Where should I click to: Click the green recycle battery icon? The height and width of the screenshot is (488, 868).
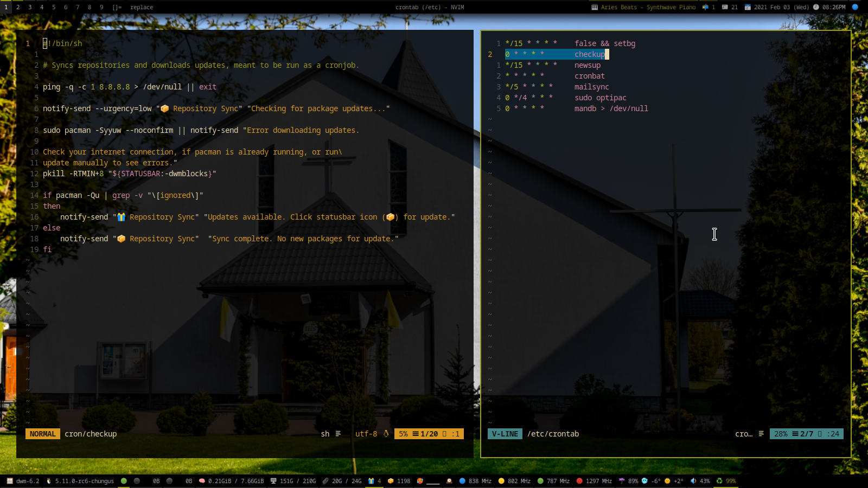[x=719, y=481]
